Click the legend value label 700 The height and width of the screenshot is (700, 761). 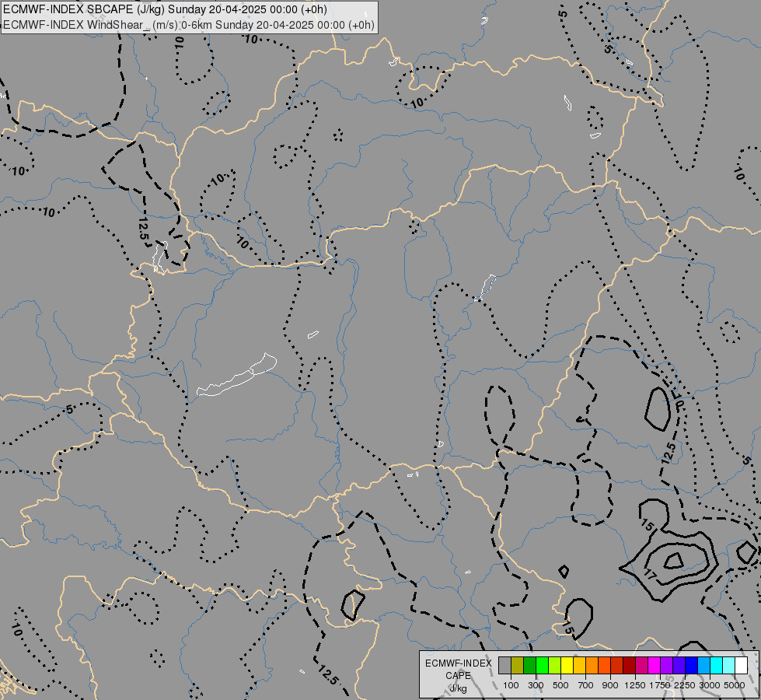pos(586,685)
